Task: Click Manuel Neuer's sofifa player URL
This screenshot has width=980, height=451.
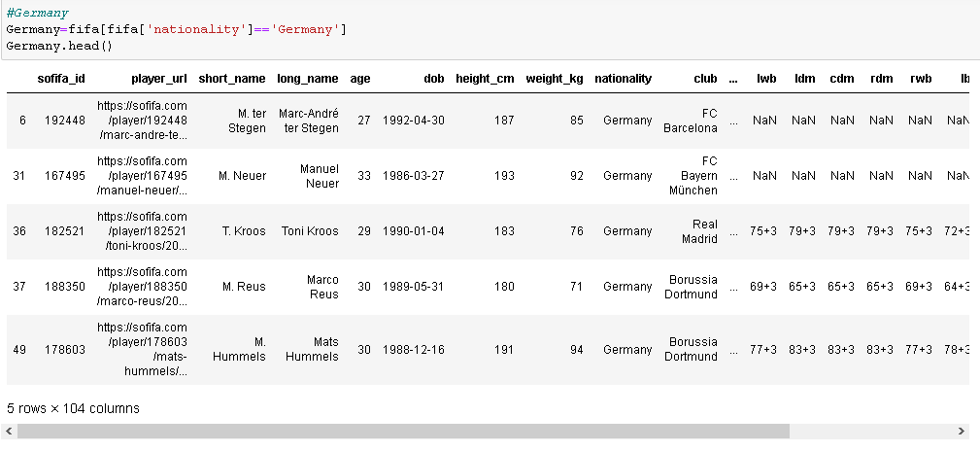Action: pyautogui.click(x=142, y=176)
